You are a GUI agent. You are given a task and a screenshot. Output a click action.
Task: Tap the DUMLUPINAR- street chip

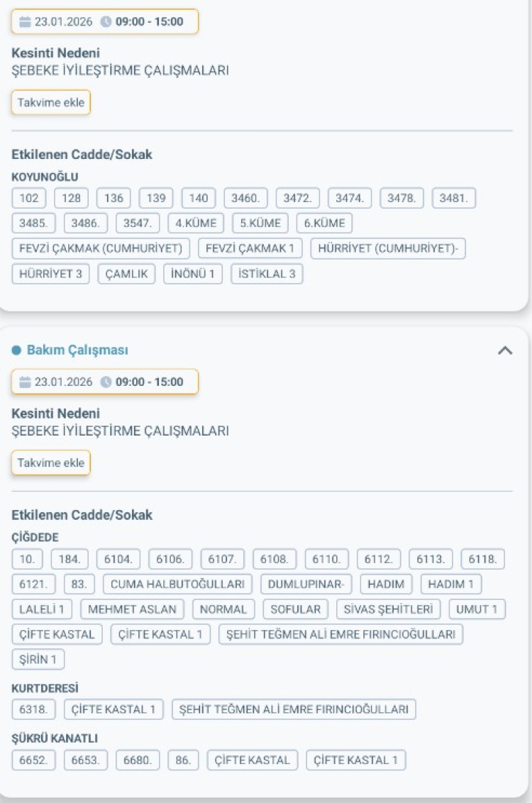[306, 585]
